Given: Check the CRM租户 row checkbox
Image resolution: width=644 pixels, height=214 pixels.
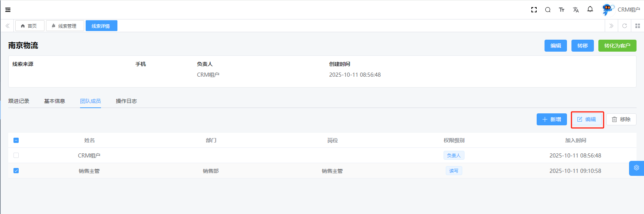Looking at the screenshot, I should [x=16, y=155].
